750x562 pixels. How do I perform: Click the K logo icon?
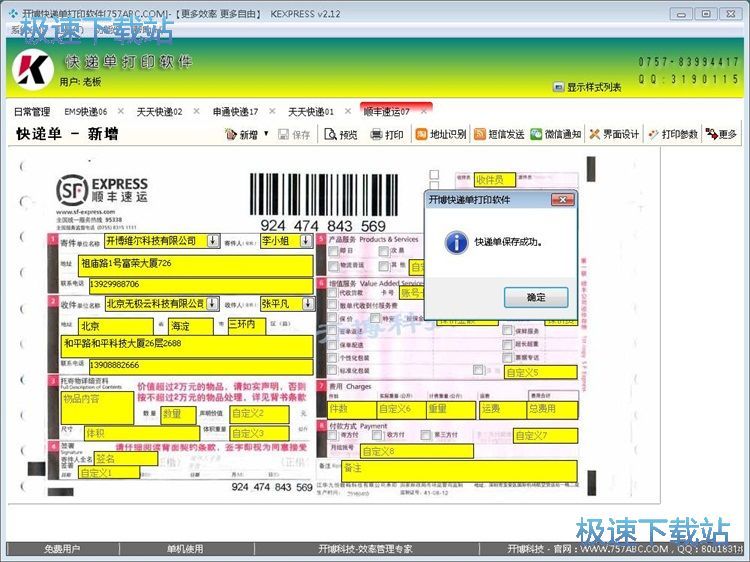pyautogui.click(x=33, y=70)
